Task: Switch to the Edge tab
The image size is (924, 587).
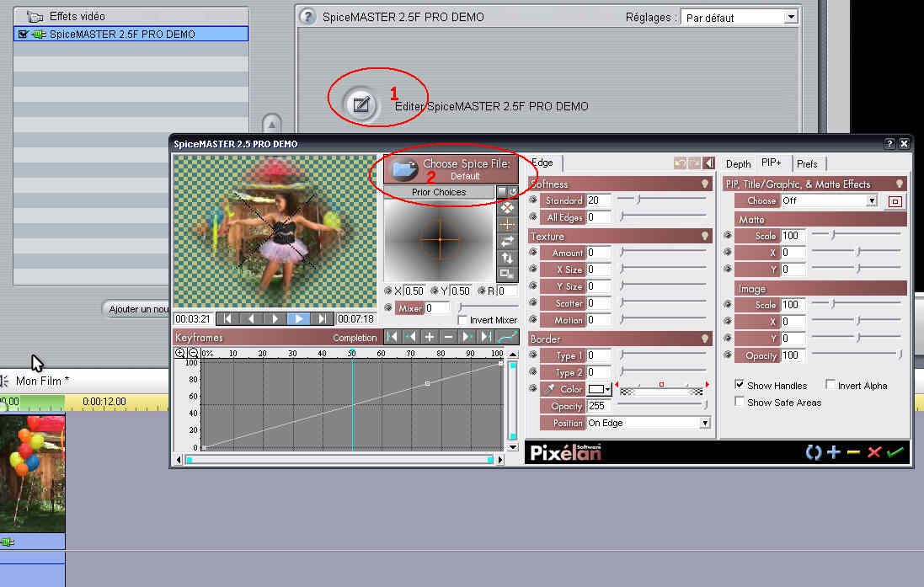Action: click(542, 163)
